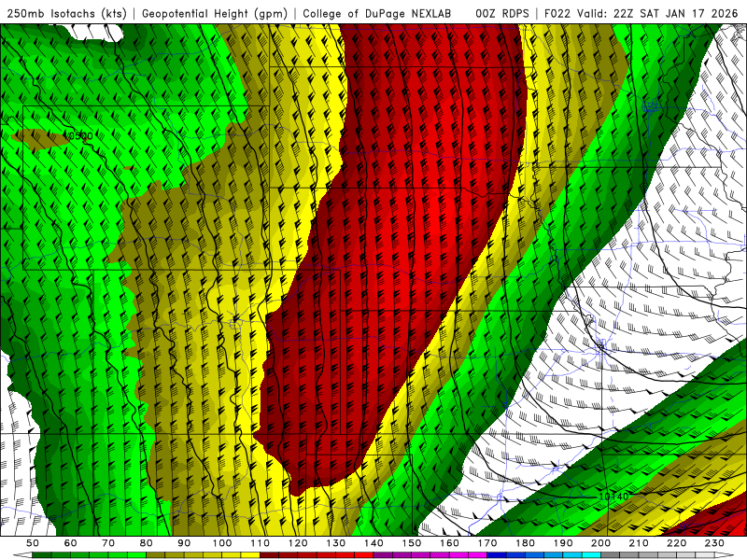Click the 190 knot colorbar label

[563, 543]
